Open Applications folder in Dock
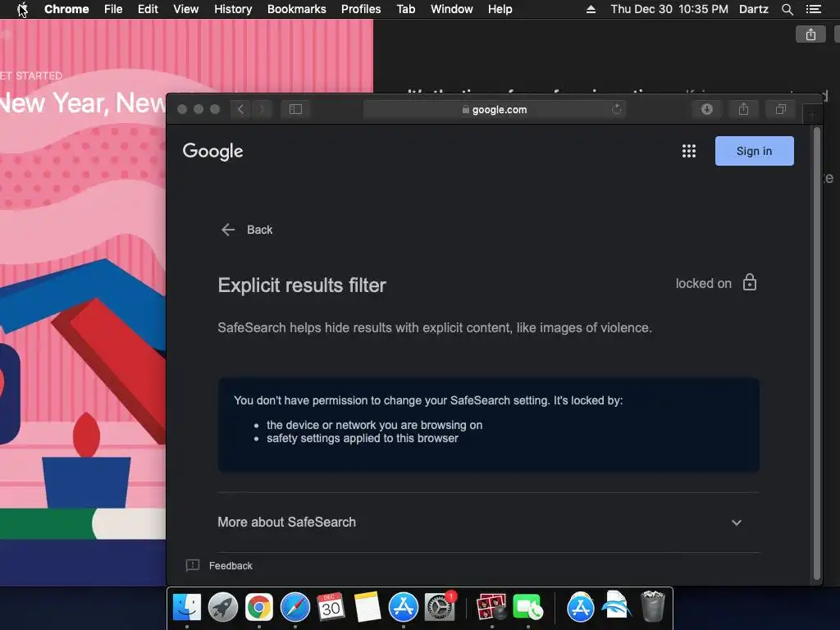Image resolution: width=840 pixels, height=630 pixels. click(x=580, y=608)
